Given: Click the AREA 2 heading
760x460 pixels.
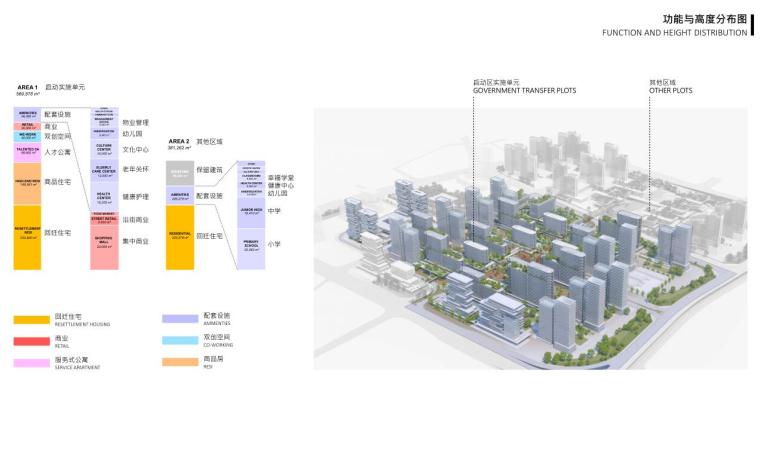Looking at the screenshot, I should pyautogui.click(x=179, y=141).
